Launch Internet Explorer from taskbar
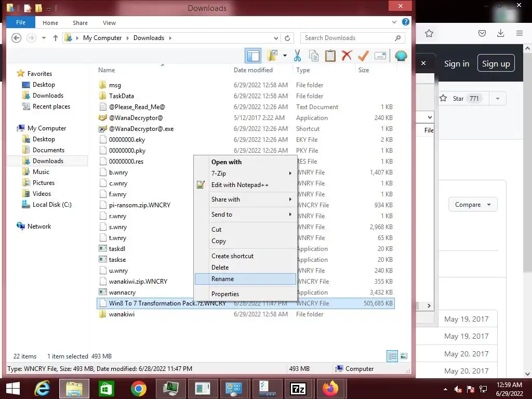The width and height of the screenshot is (532, 399). tap(42, 389)
